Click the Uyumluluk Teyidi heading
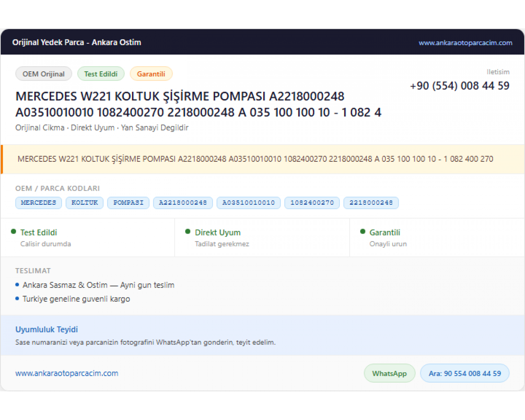The image size is (525, 420). pos(47,329)
